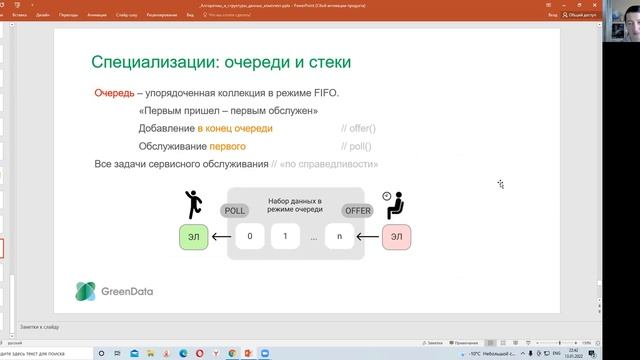Viewport: 640px width, 360px height.
Task: Click the zoom in plus button
Action: click(x=576, y=343)
